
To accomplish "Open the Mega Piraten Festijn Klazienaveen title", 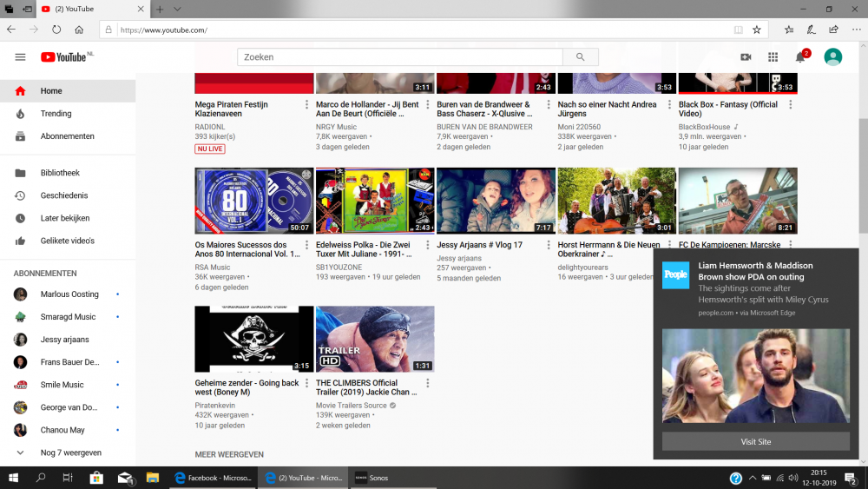I will click(232, 109).
